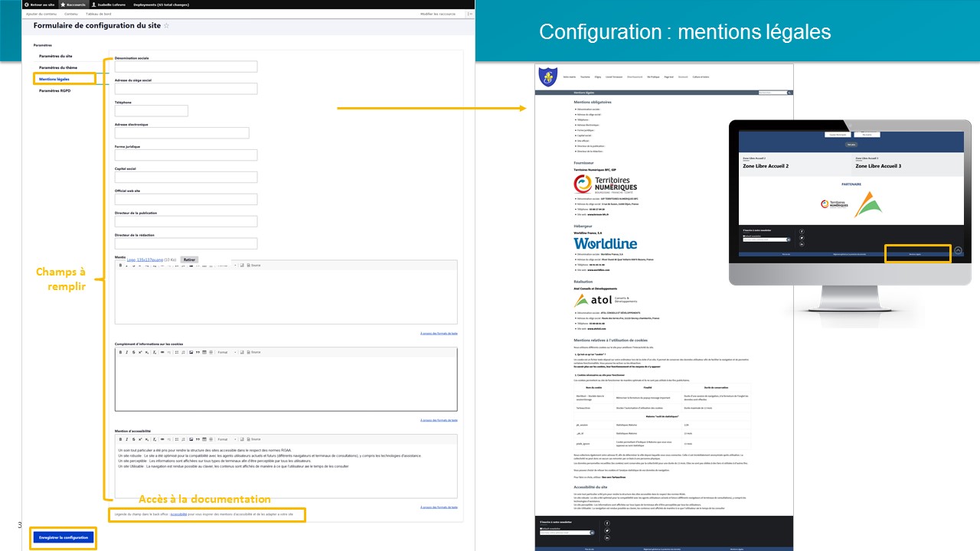Image resolution: width=980 pixels, height=551 pixels.
Task: Click the fleur-de-lis shield logo on site preview
Action: tap(547, 77)
